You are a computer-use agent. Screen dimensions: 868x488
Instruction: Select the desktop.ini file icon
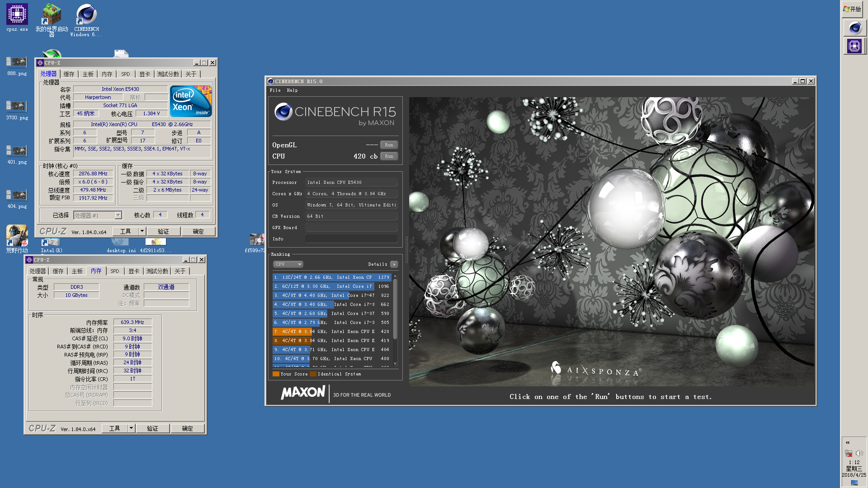coord(121,245)
